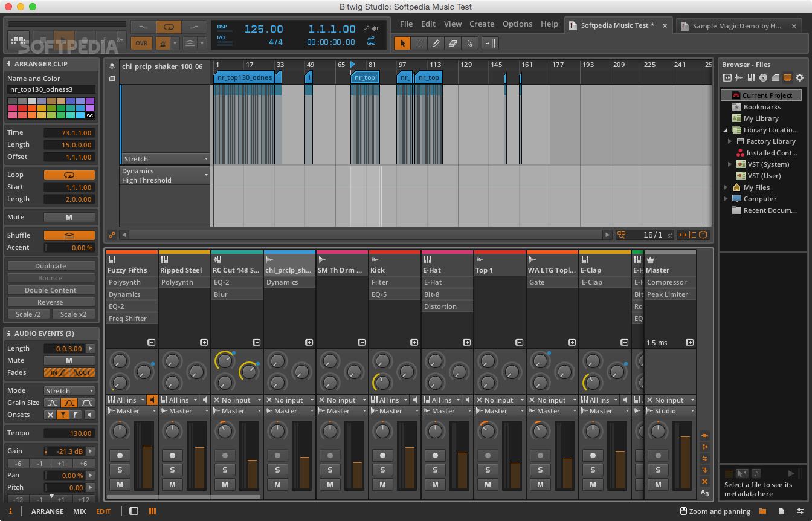Open the browser settings gear icon
This screenshot has width=812, height=521.
pyautogui.click(x=801, y=77)
